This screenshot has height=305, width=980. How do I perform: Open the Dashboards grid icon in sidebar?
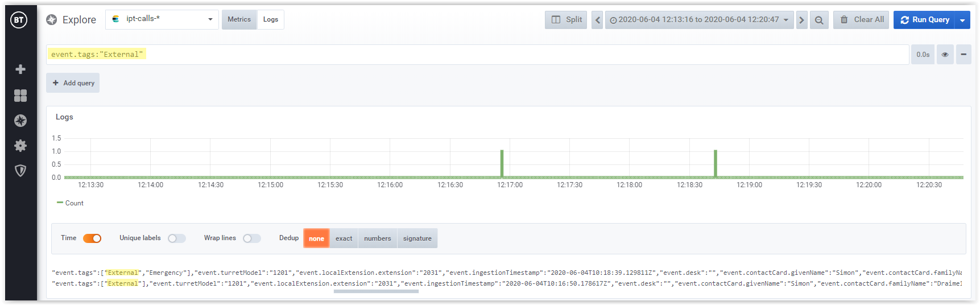(20, 95)
